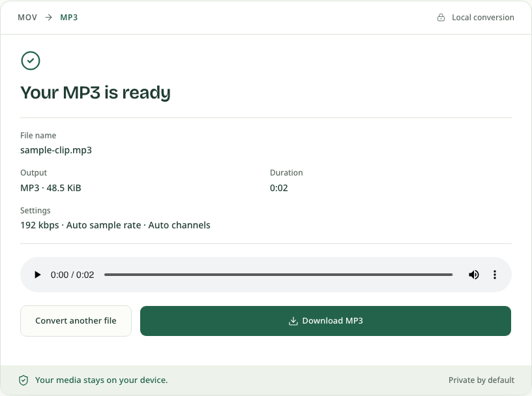Click the green checkmark success icon

pyautogui.click(x=31, y=61)
